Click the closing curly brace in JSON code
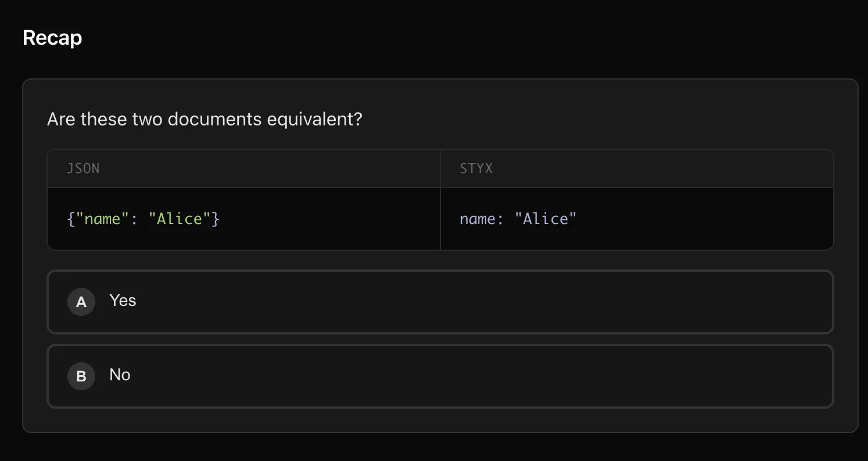868x461 pixels. click(x=216, y=219)
